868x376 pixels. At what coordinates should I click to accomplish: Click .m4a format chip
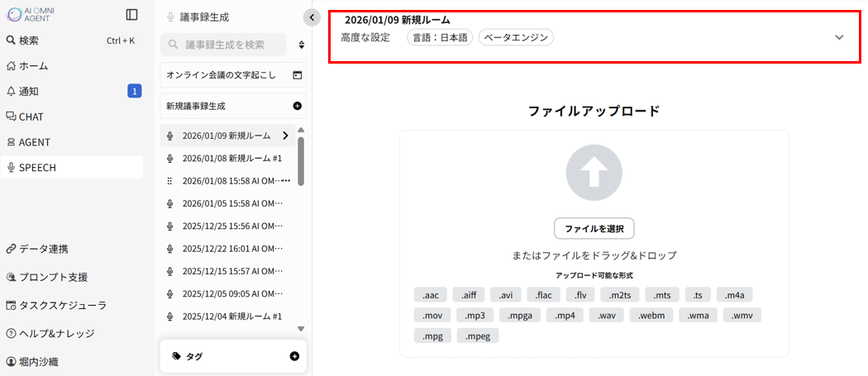pyautogui.click(x=735, y=295)
